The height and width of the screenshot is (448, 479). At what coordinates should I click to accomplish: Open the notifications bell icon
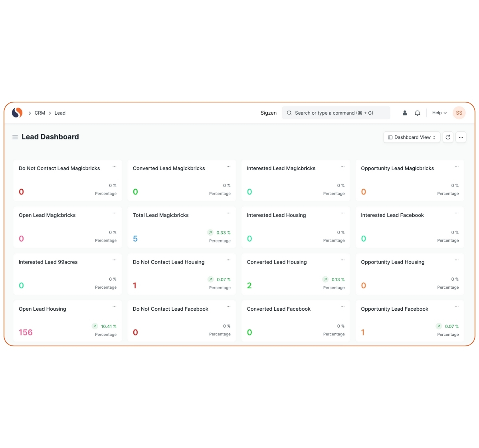click(418, 113)
